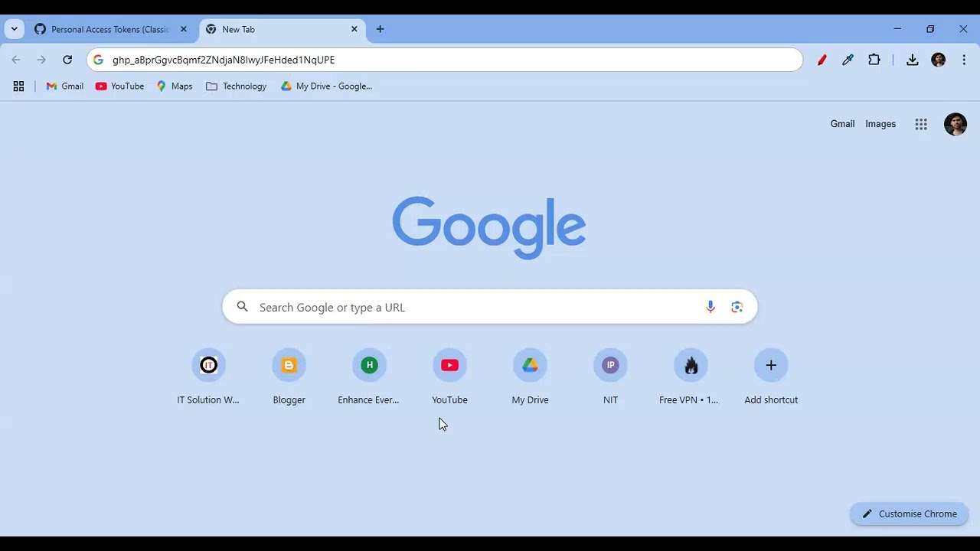Open the Blogger shortcut

click(289, 377)
